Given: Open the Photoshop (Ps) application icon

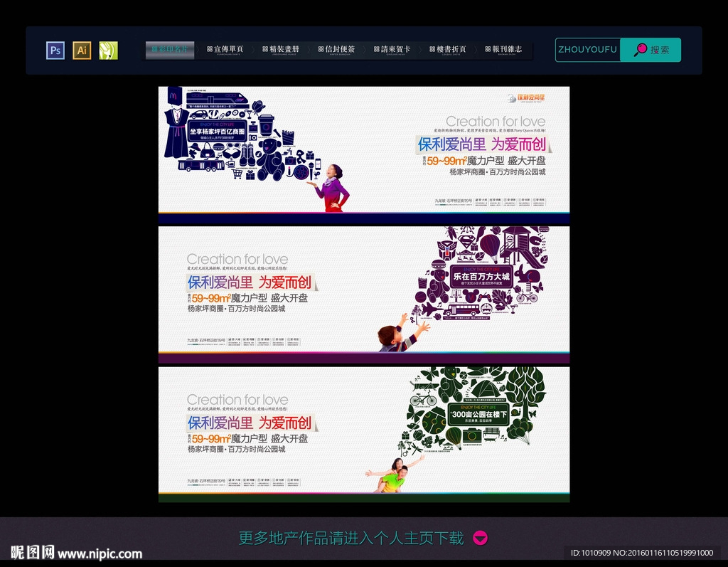Looking at the screenshot, I should (55, 50).
